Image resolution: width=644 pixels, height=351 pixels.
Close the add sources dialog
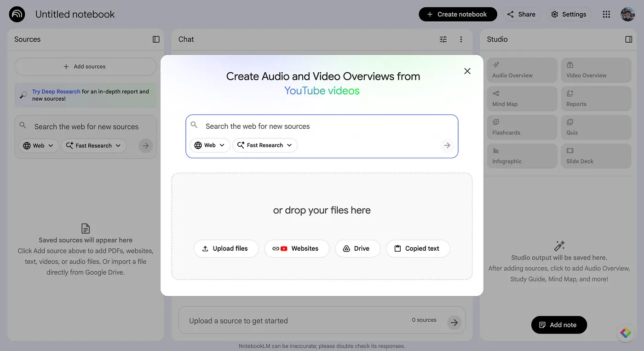pos(467,71)
